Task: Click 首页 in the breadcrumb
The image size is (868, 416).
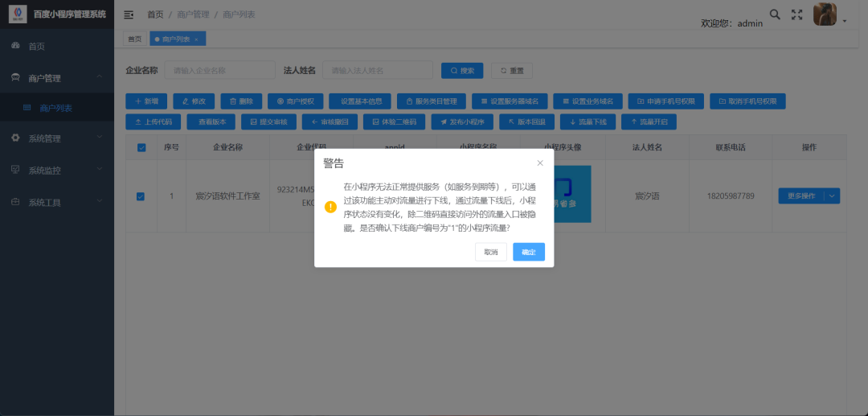Action: [155, 14]
